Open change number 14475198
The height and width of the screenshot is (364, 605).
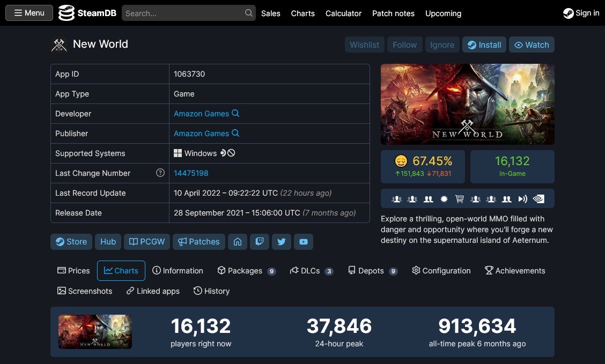(x=190, y=173)
